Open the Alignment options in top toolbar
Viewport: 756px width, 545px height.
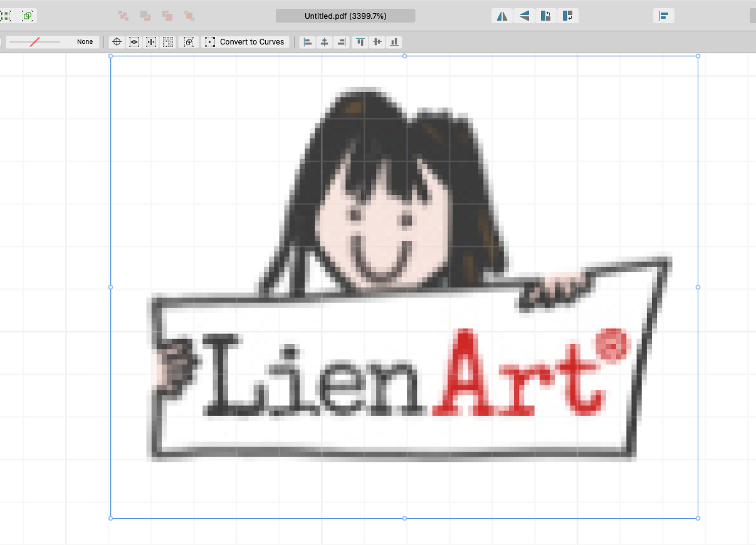[x=664, y=16]
